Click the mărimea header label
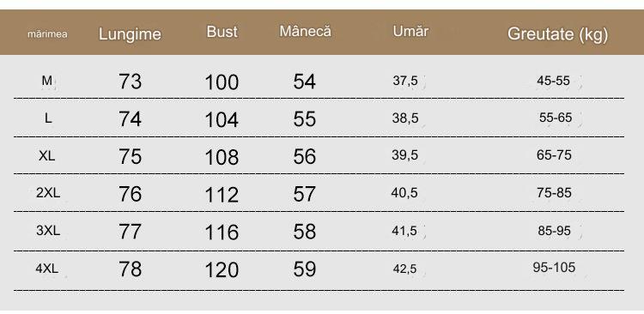This screenshot has width=644, height=314. coord(47,34)
